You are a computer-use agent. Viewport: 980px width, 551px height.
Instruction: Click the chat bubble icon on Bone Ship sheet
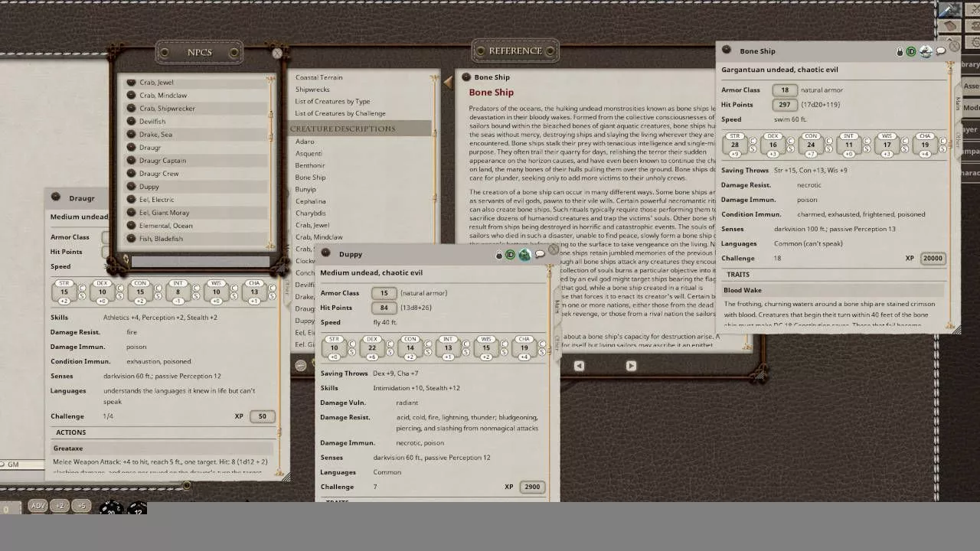click(x=941, y=52)
